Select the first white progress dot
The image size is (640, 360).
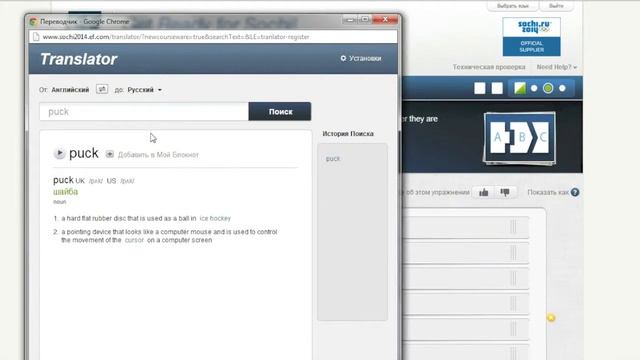pos(534,88)
